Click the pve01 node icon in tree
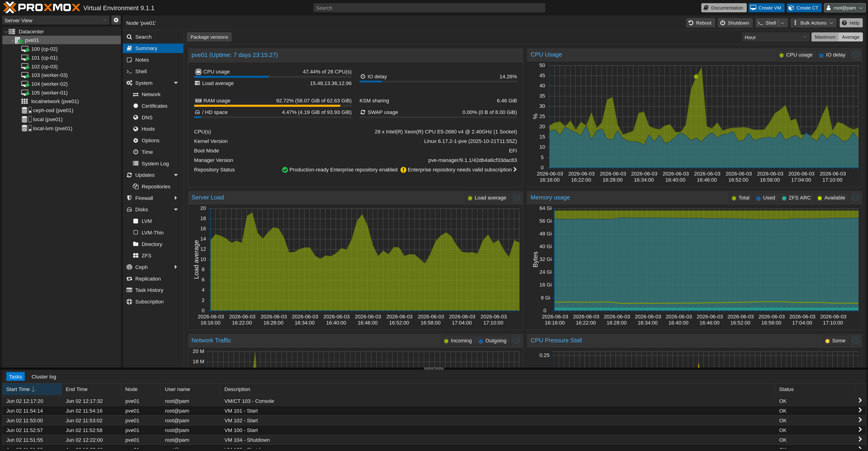Image resolution: width=868 pixels, height=451 pixels. point(19,40)
